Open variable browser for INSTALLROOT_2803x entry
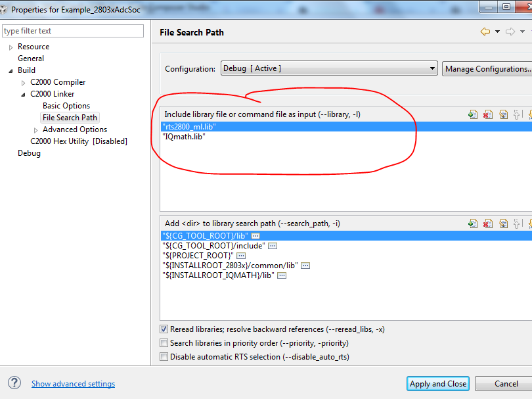Viewport: 532px width, 399px height. coord(305,266)
